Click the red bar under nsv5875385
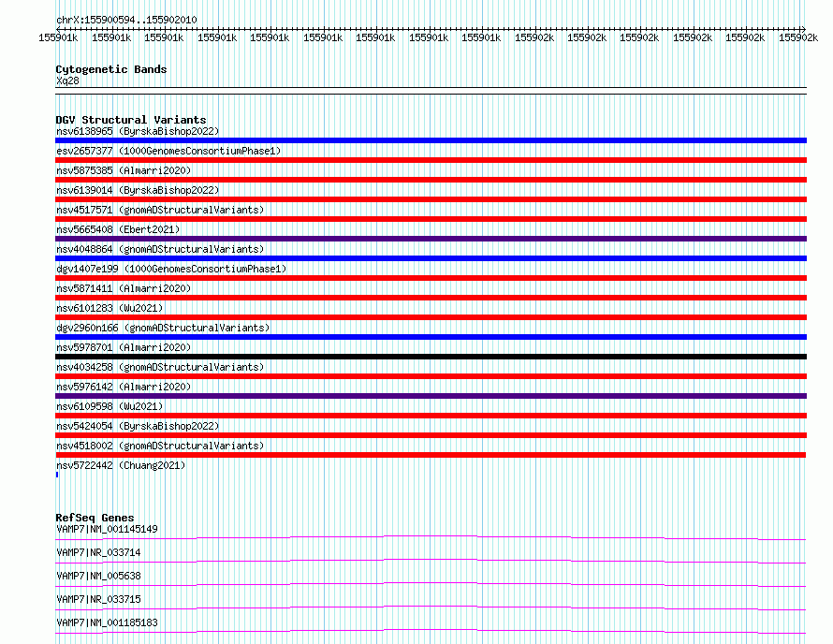 (x=431, y=180)
